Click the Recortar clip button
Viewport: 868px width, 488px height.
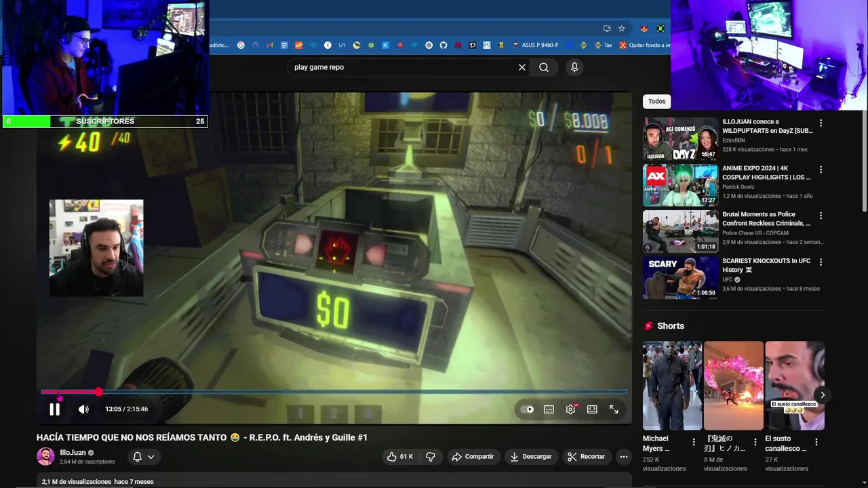pos(586,457)
